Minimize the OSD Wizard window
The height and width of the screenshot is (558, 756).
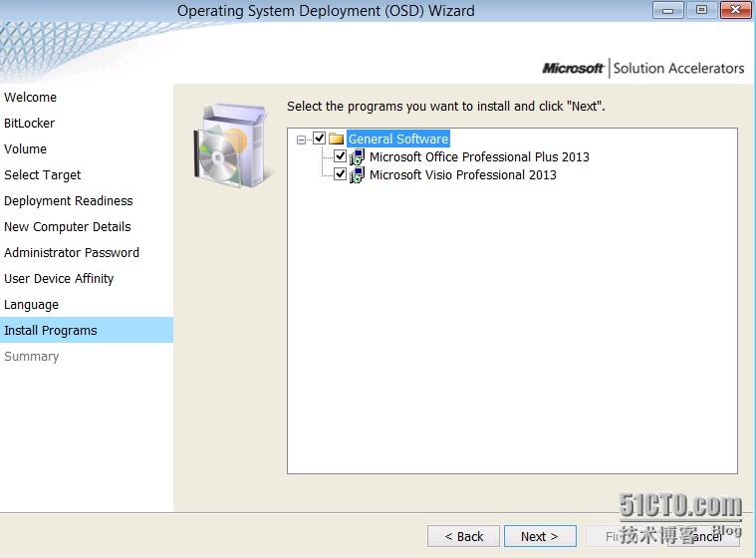point(667,10)
